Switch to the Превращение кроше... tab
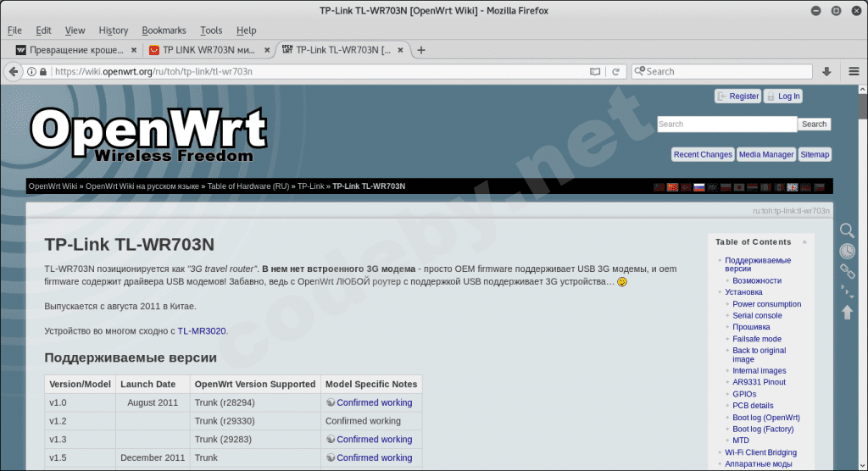This screenshot has width=868, height=471. [76, 50]
